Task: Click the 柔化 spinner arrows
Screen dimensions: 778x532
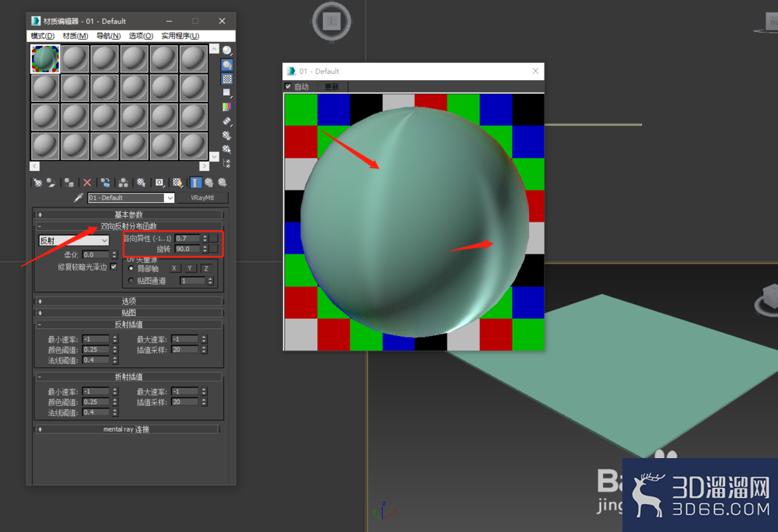Action: [x=114, y=255]
